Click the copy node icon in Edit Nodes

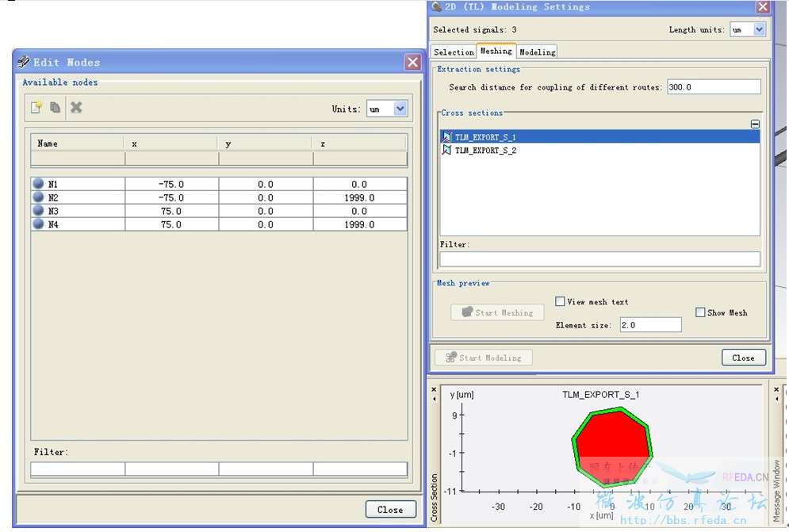(56, 107)
